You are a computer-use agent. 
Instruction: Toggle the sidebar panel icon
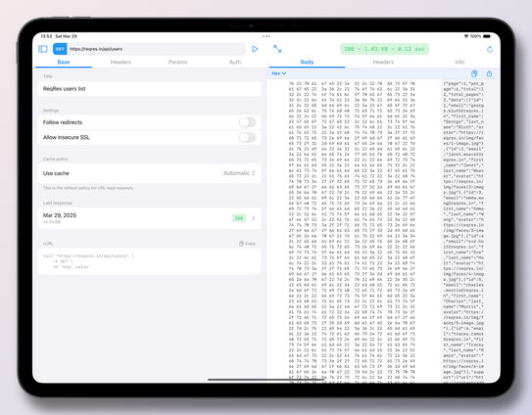coord(43,49)
